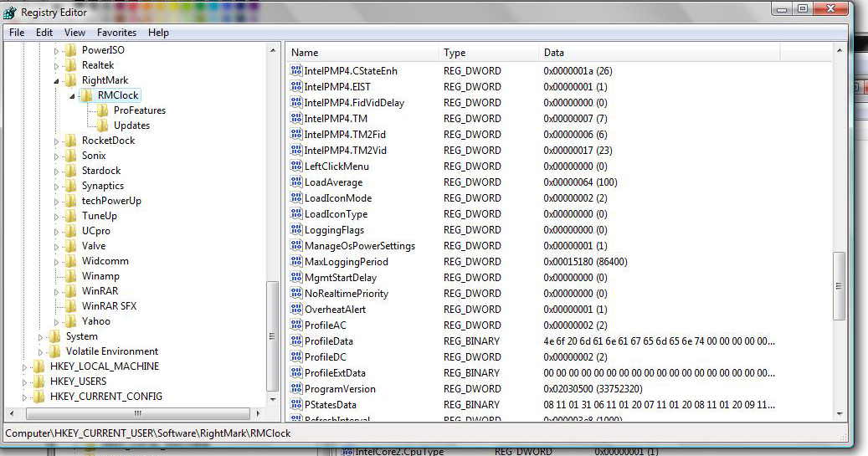
Task: Click the ProgramVersion value icon
Action: 296,389
